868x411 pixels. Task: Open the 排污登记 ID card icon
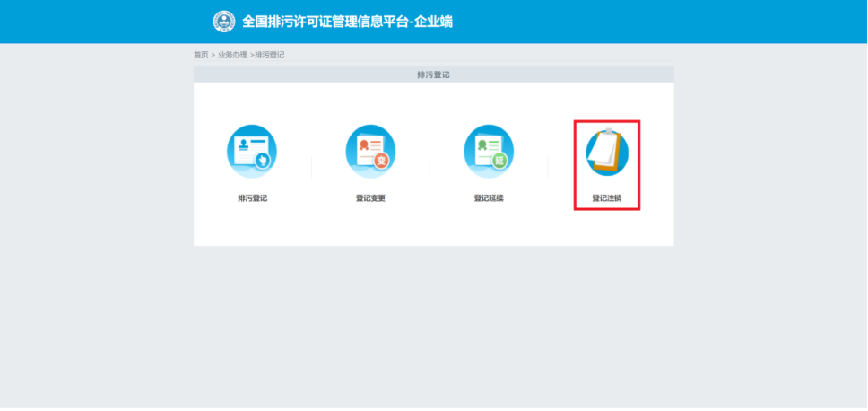(x=252, y=150)
